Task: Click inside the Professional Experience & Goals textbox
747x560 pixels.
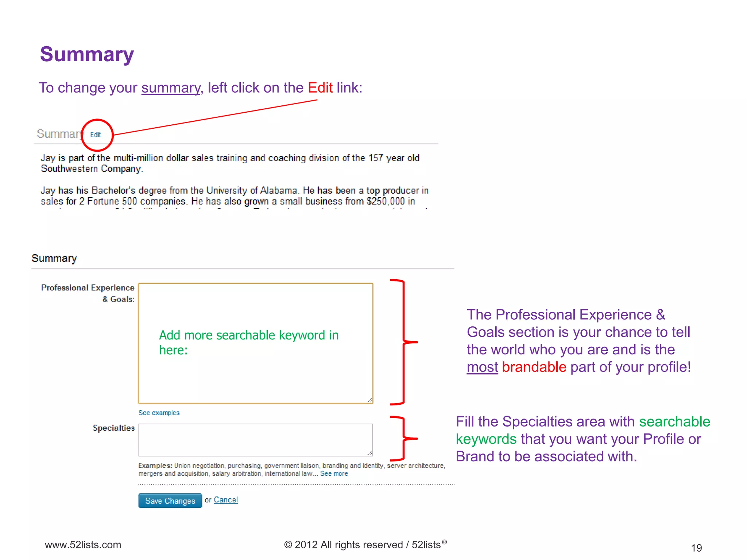Action: (256, 343)
